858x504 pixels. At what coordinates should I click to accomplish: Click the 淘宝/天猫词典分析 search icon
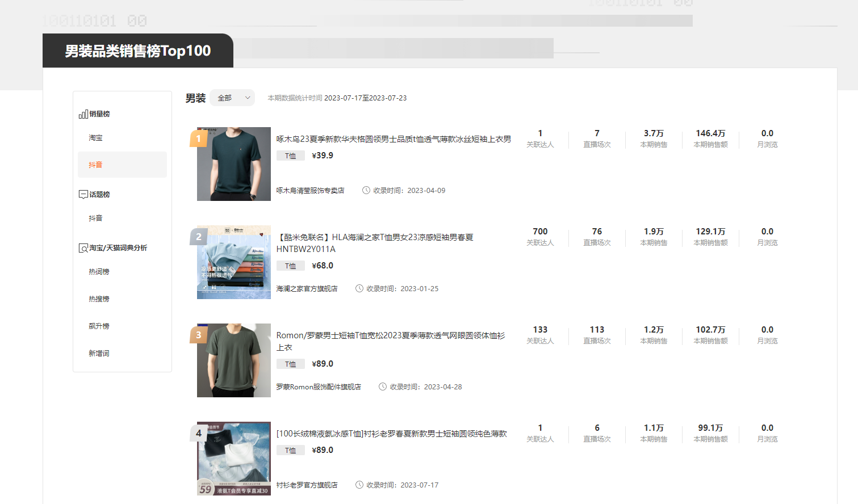[x=83, y=248]
